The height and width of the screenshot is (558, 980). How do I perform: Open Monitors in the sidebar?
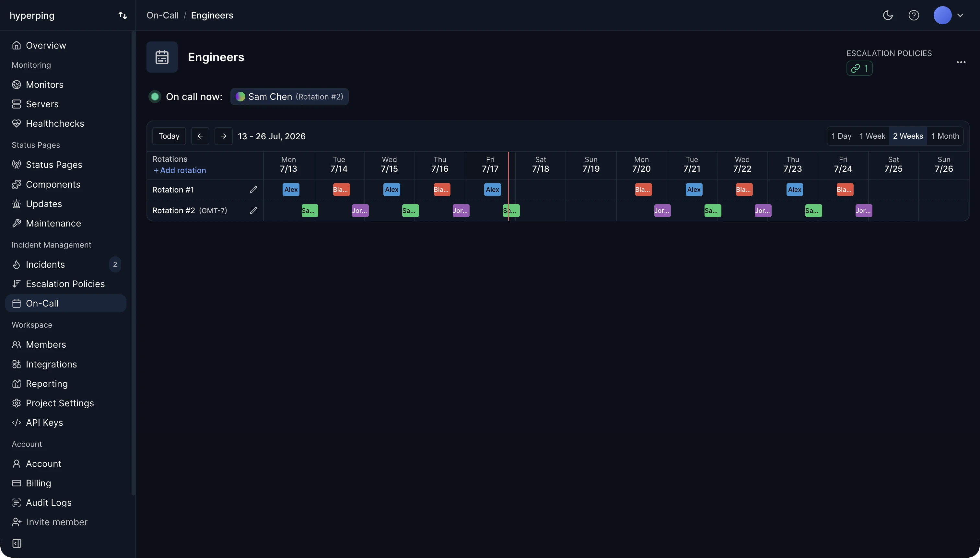66,84
